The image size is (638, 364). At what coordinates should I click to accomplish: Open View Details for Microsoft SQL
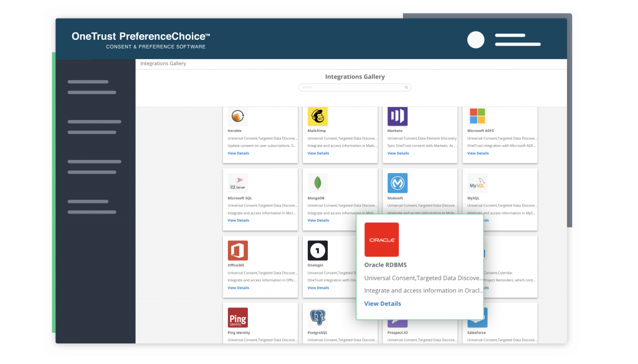[x=239, y=220]
